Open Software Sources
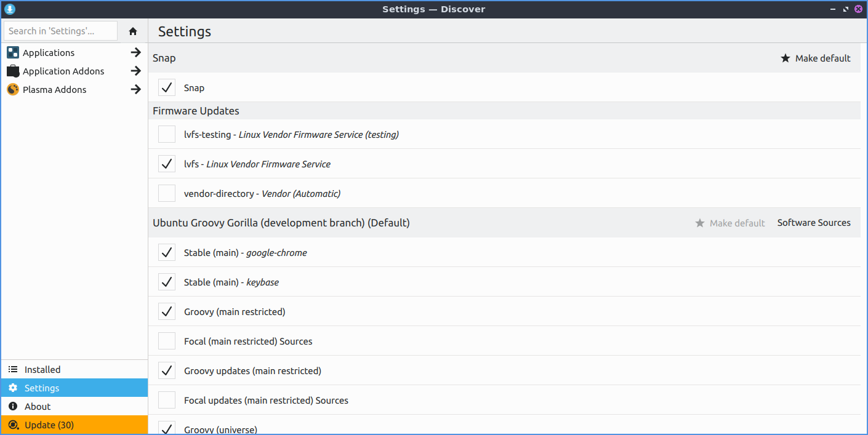Viewport: 868px width, 435px height. click(813, 223)
